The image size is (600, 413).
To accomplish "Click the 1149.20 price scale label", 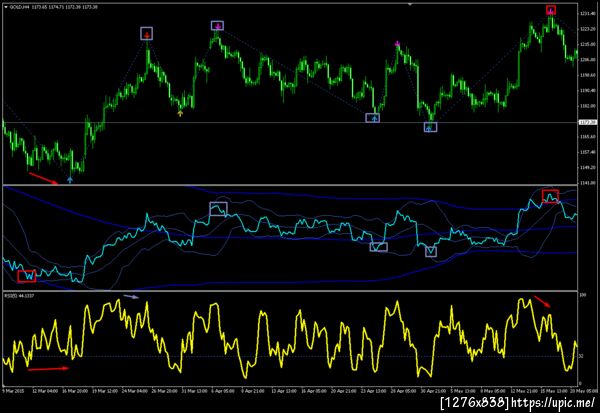I will click(588, 167).
